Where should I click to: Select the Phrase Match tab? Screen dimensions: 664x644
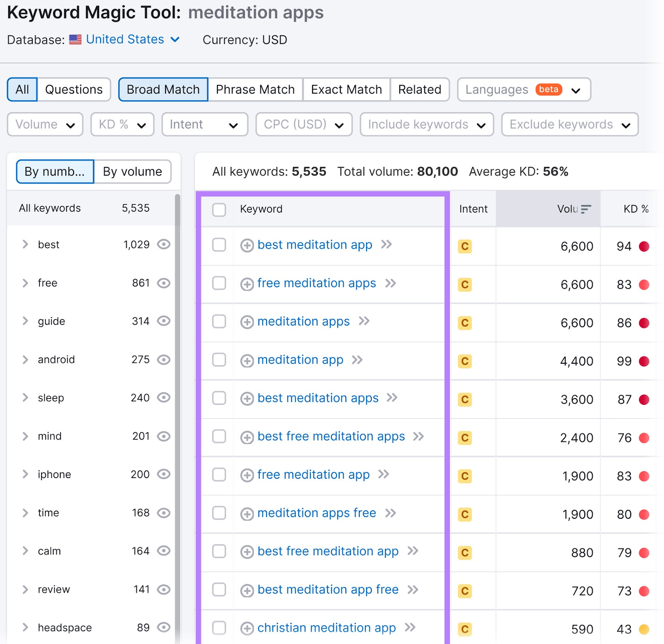pyautogui.click(x=255, y=90)
